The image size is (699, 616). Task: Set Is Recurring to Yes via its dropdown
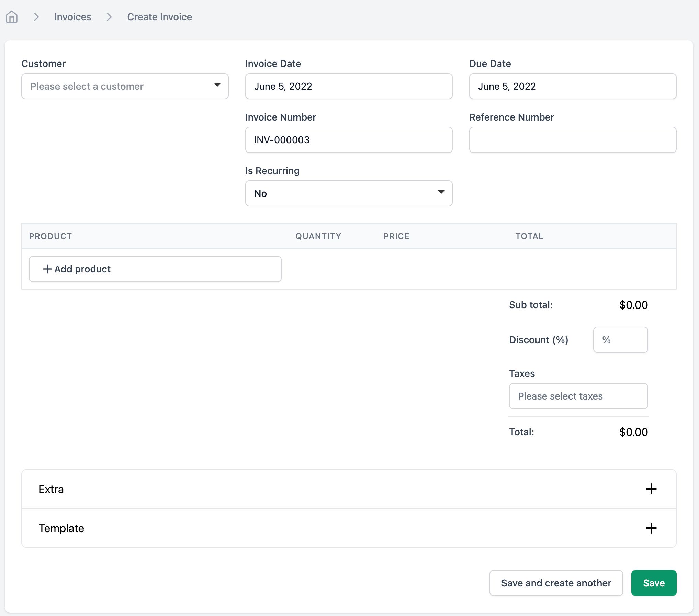(348, 193)
